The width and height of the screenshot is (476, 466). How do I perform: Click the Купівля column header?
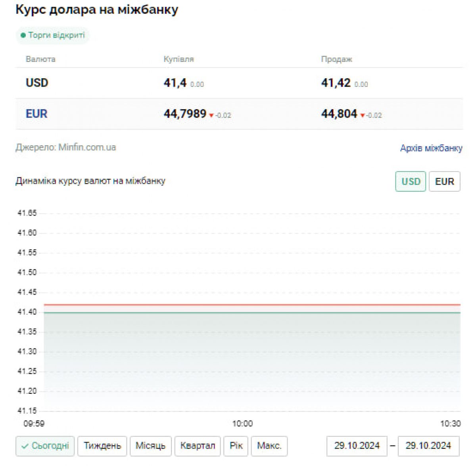pyautogui.click(x=178, y=60)
